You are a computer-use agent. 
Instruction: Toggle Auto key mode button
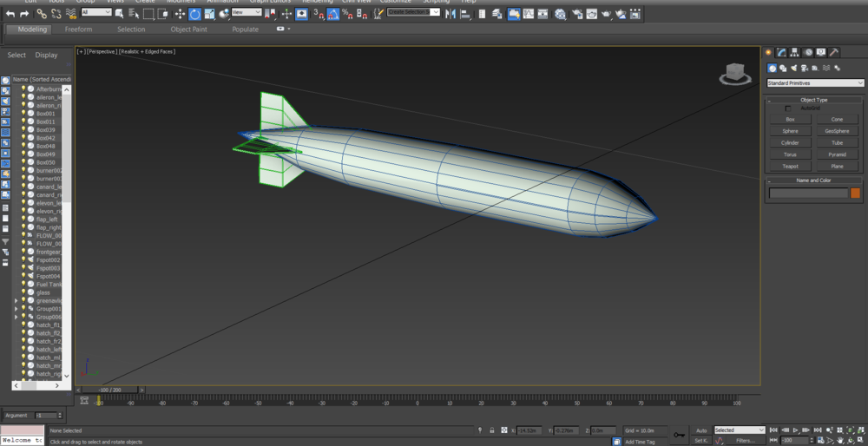pyautogui.click(x=701, y=430)
